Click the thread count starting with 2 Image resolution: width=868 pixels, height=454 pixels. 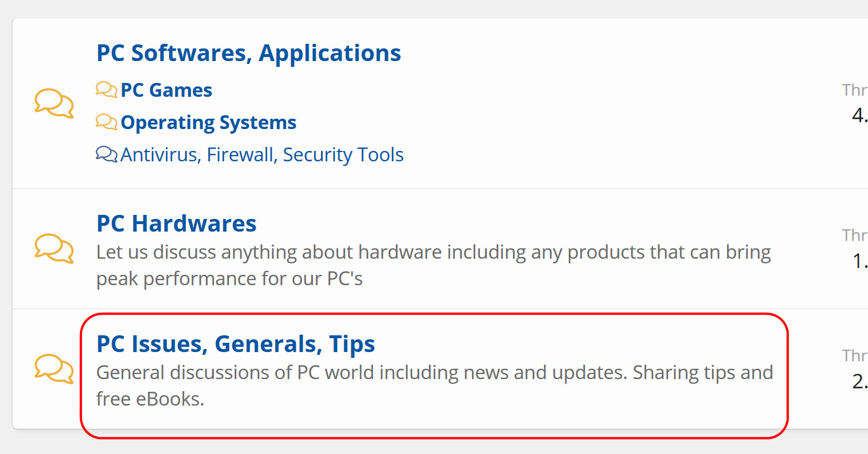point(860,381)
